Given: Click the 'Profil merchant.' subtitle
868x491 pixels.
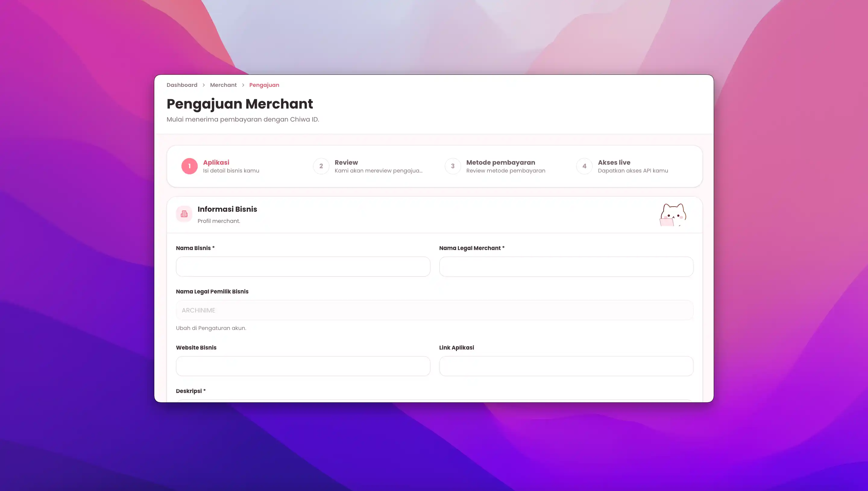Looking at the screenshot, I should 219,221.
